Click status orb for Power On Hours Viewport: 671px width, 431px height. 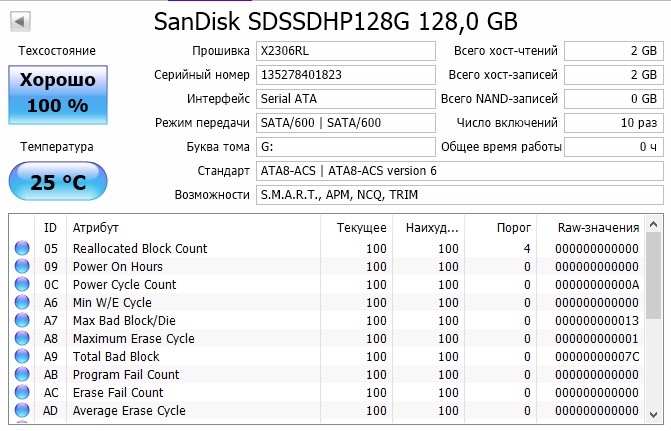[x=22, y=267]
